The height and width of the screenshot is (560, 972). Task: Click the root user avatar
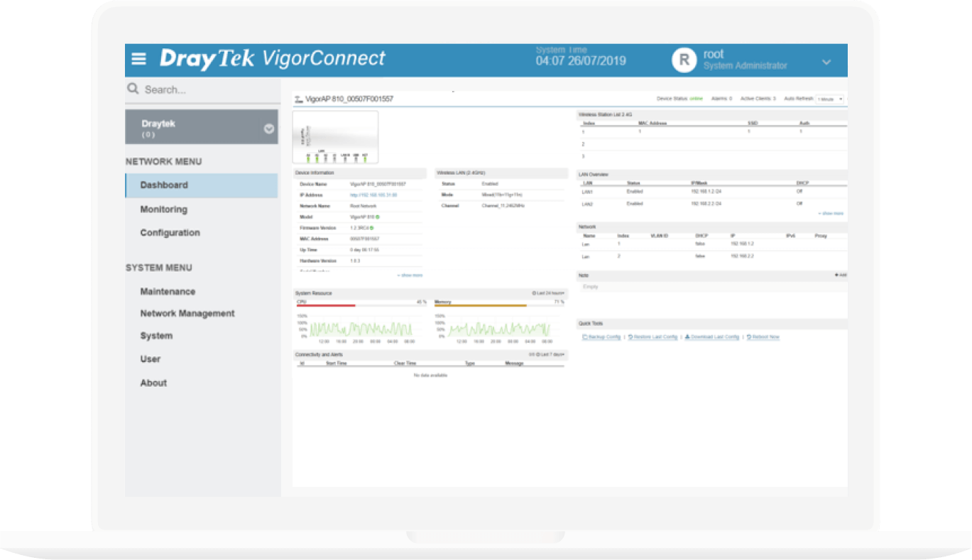[x=684, y=60]
